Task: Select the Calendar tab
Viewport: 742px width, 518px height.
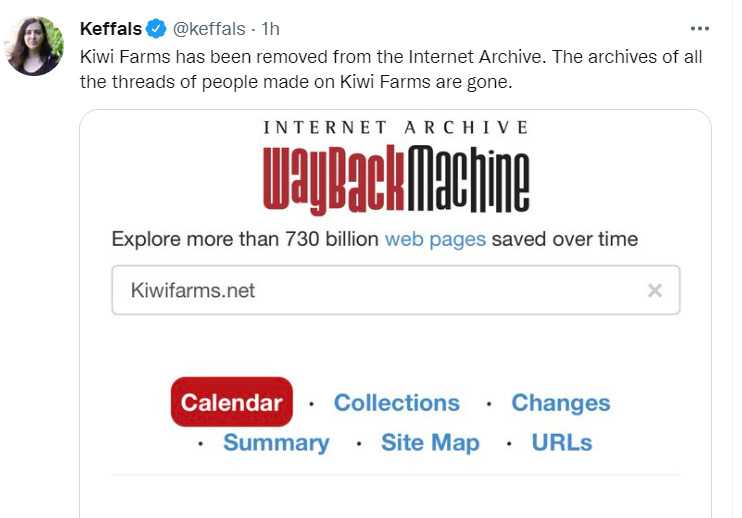Action: (x=232, y=402)
